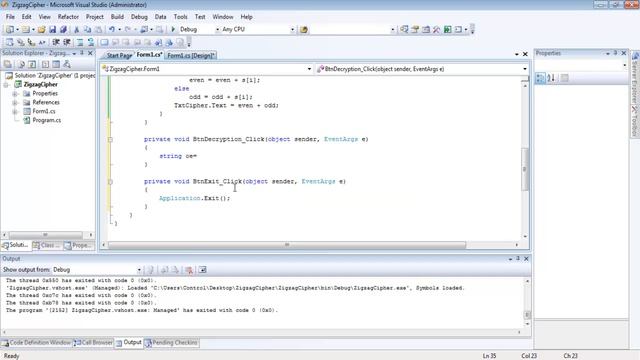Click View Code in Solution Explorer toolbar

click(x=45, y=64)
